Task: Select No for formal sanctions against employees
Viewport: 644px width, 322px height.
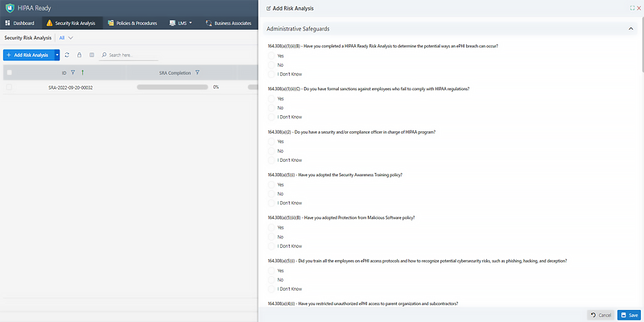Action: click(x=271, y=108)
